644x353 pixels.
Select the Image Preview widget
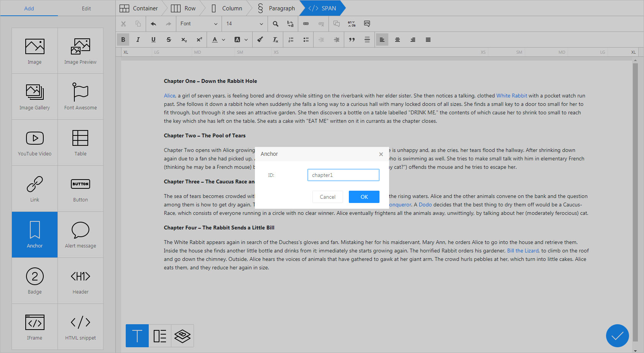coord(80,51)
